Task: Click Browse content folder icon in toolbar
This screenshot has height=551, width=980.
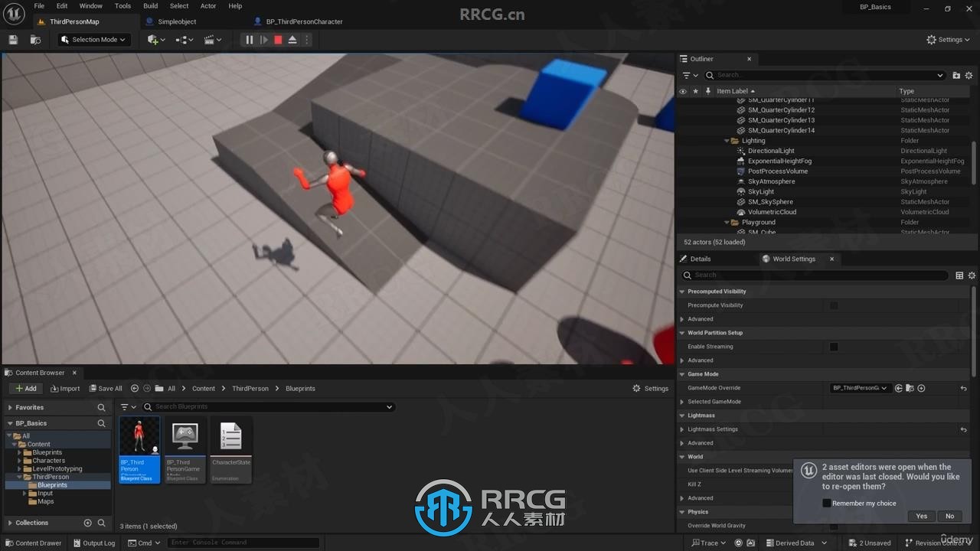Action: (35, 40)
